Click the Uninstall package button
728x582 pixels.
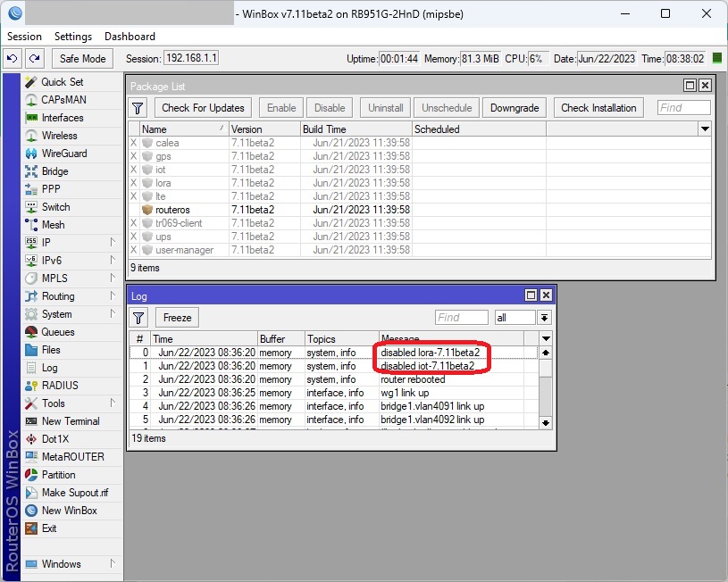click(385, 108)
